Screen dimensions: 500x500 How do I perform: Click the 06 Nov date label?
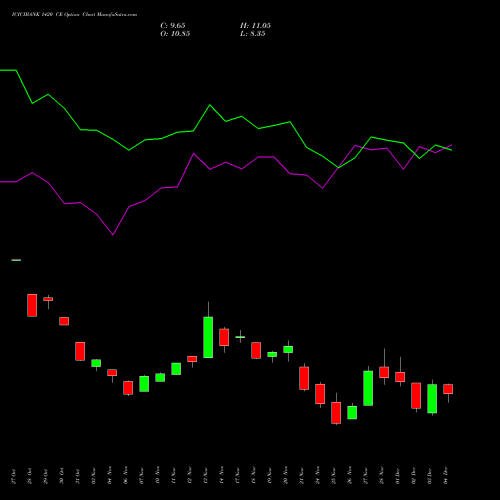point(126,476)
